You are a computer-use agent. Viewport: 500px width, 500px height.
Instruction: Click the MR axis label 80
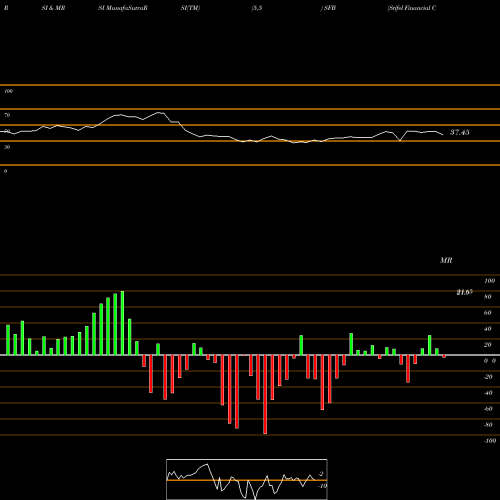(488, 297)
